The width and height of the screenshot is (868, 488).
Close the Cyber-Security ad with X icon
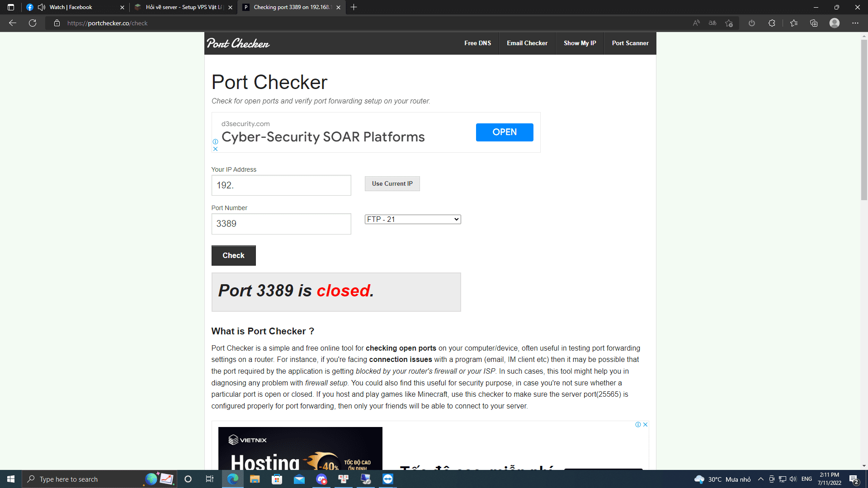(216, 149)
